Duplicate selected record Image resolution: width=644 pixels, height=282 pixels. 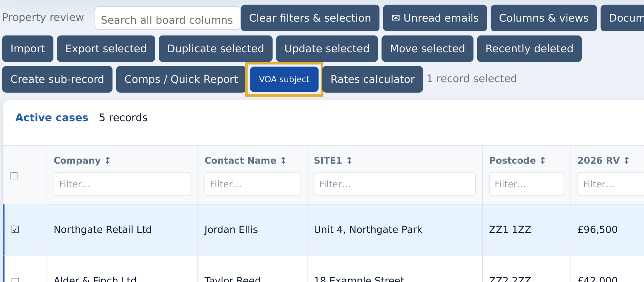click(x=216, y=49)
